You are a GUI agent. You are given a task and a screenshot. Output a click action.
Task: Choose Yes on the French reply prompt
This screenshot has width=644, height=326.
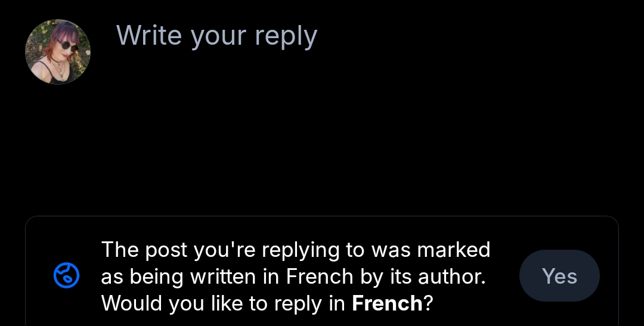click(x=559, y=276)
